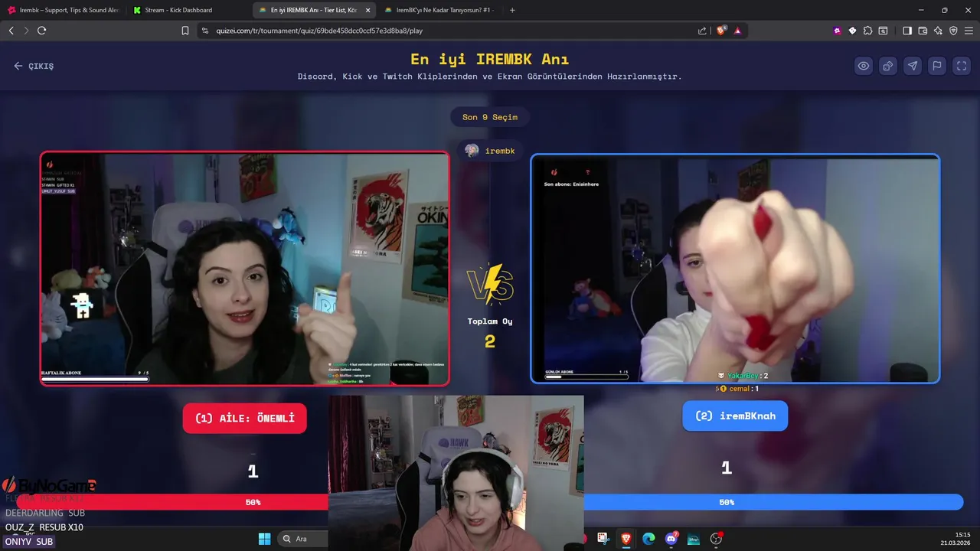Open the extensions puzzle-piece menu
The height and width of the screenshot is (551, 980).
pos(867,31)
